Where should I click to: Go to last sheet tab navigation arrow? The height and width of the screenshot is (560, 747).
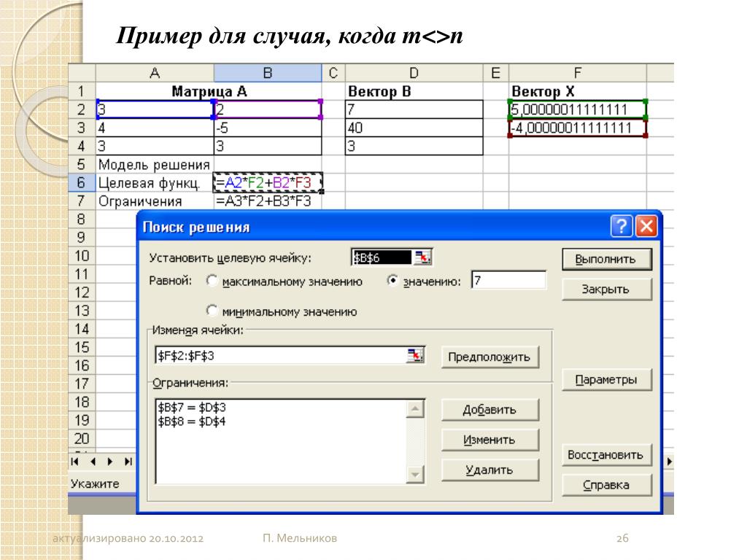pos(128,461)
